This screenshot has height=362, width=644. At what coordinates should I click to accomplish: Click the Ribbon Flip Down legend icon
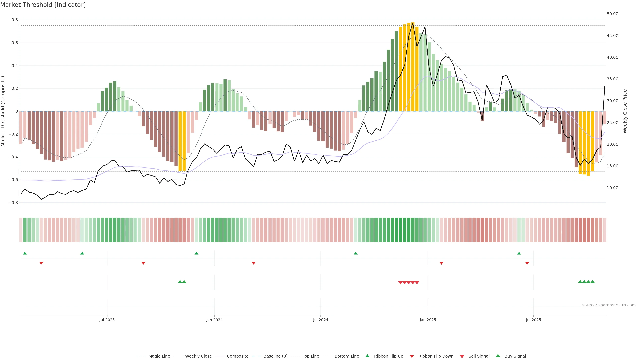click(x=412, y=356)
